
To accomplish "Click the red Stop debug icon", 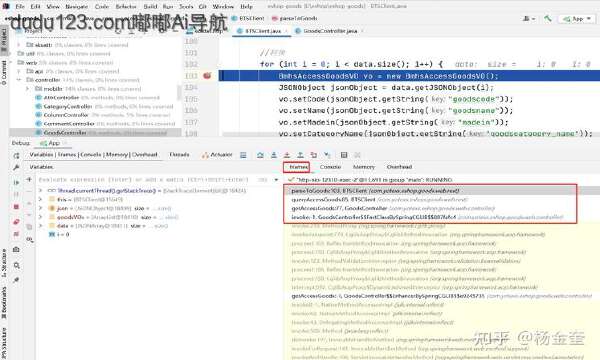I will [x=16, y=207].
